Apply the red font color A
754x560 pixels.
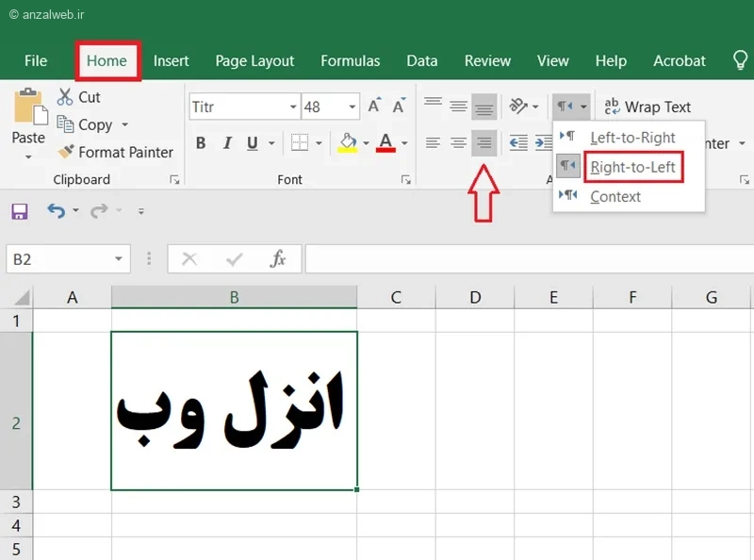coord(385,143)
